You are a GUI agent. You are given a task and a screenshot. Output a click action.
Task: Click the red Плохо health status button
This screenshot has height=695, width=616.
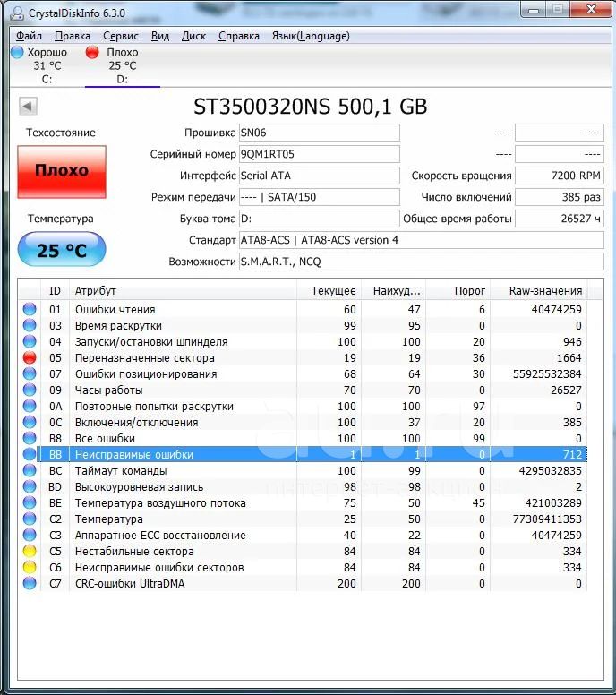[62, 172]
